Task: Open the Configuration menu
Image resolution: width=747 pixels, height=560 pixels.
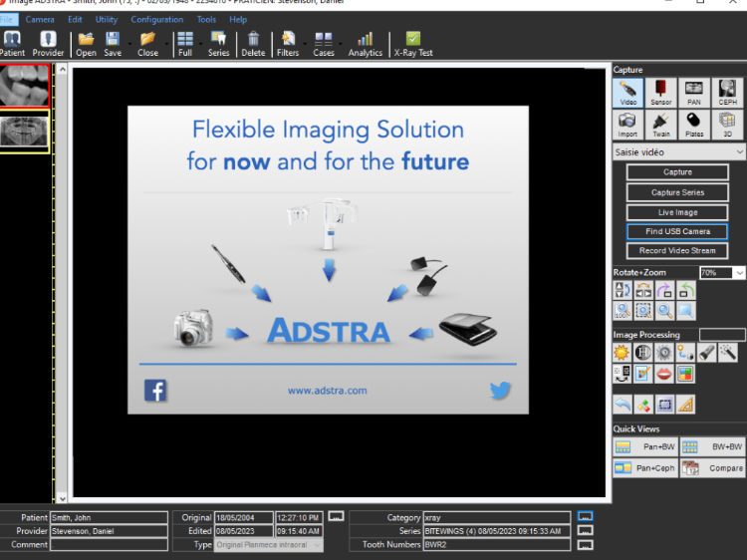Action: (157, 19)
